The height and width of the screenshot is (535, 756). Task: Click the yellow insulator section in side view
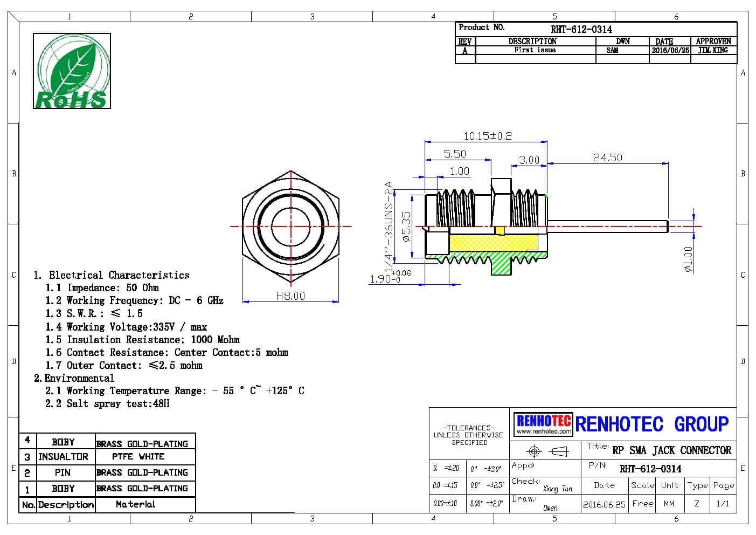point(493,243)
